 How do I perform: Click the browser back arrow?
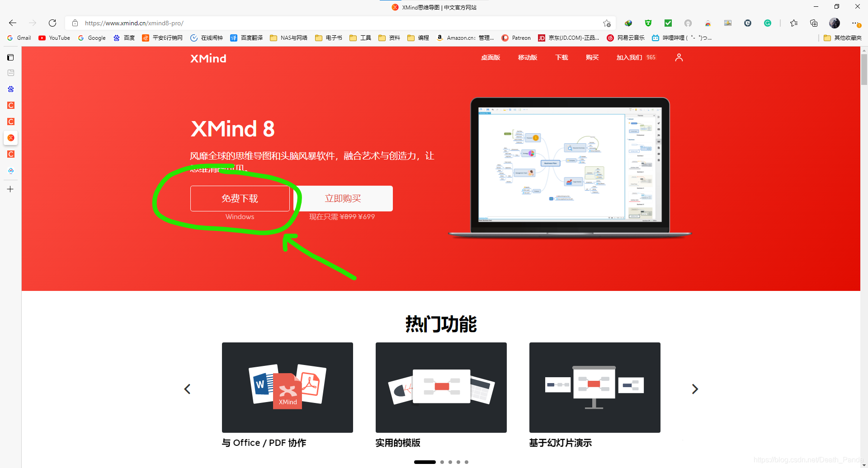[13, 23]
